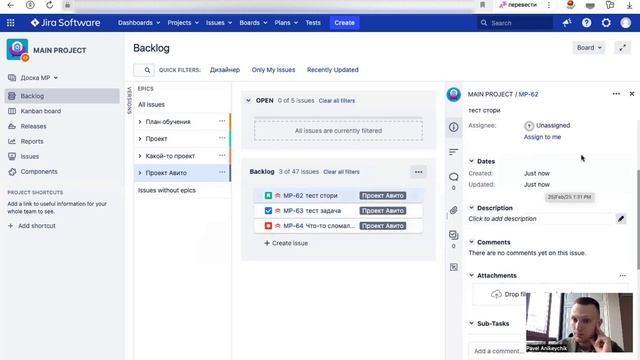Click the MAIN PROJECT avatar icon
The height and width of the screenshot is (360, 640).
18,50
